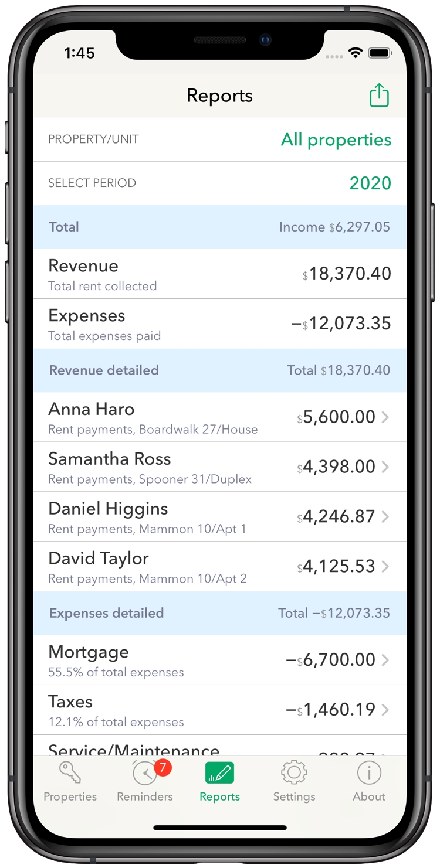Open the About info icon
Viewport: 440px width, 868px height.
coord(369,772)
